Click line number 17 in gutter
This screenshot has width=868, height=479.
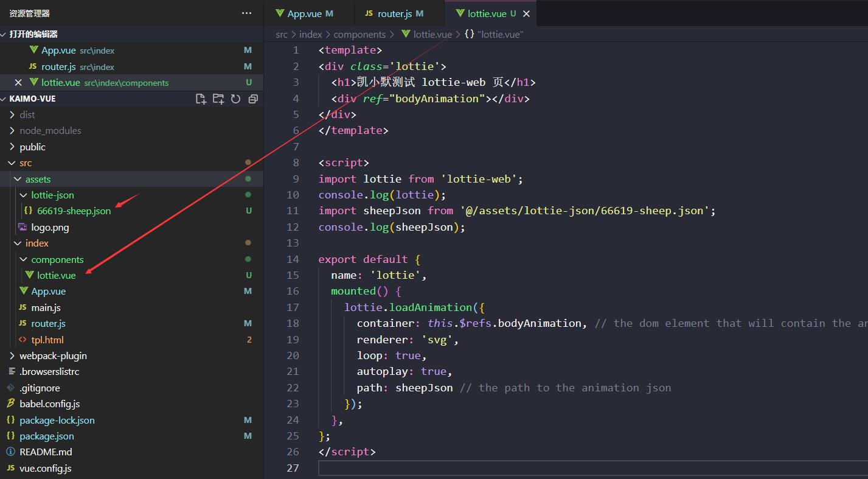coord(293,307)
